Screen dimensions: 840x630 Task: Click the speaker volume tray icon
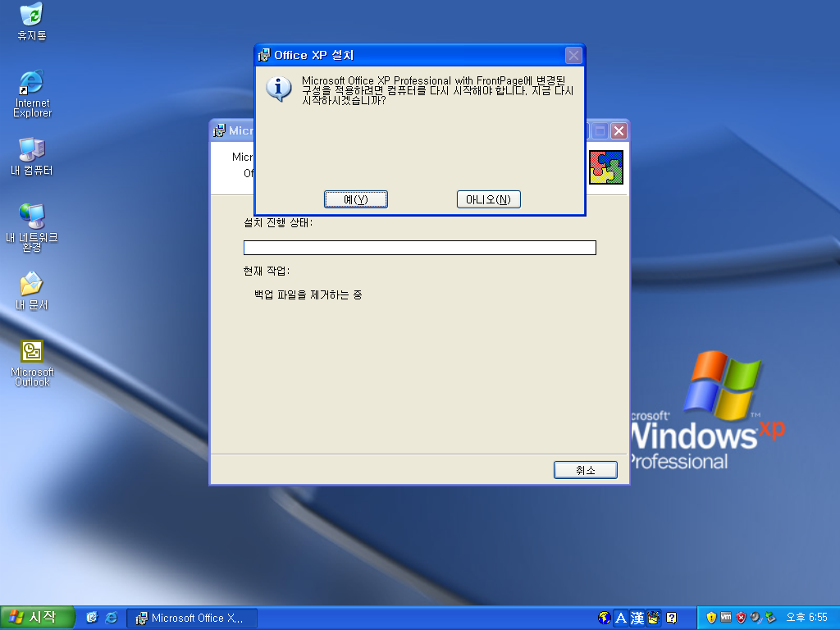[x=756, y=618]
